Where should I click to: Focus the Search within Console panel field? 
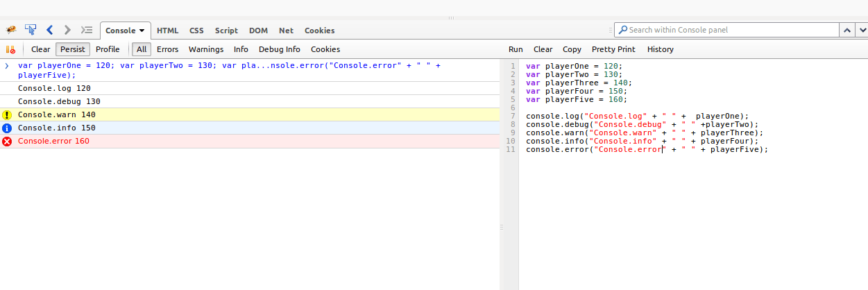(x=726, y=31)
